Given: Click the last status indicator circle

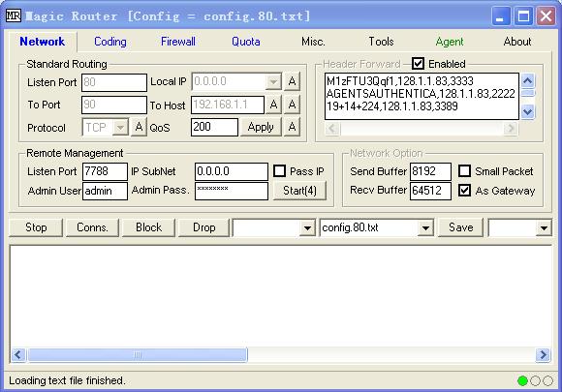Looking at the screenshot, I should (x=547, y=381).
